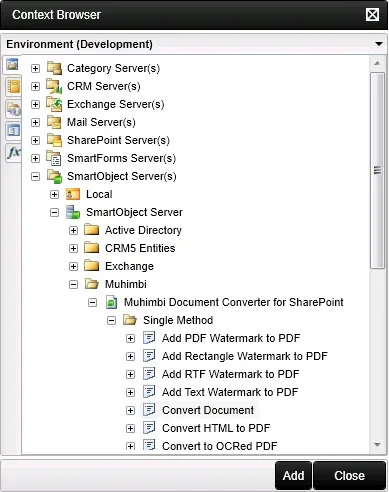Click the Convert to OCRed PDF method icon
The width and height of the screenshot is (389, 492).
149,445
